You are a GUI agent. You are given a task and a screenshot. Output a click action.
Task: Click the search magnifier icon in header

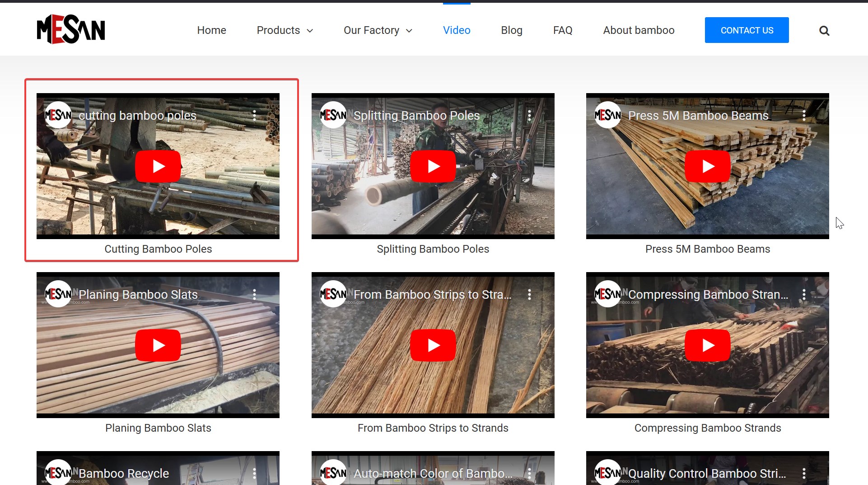(x=824, y=31)
